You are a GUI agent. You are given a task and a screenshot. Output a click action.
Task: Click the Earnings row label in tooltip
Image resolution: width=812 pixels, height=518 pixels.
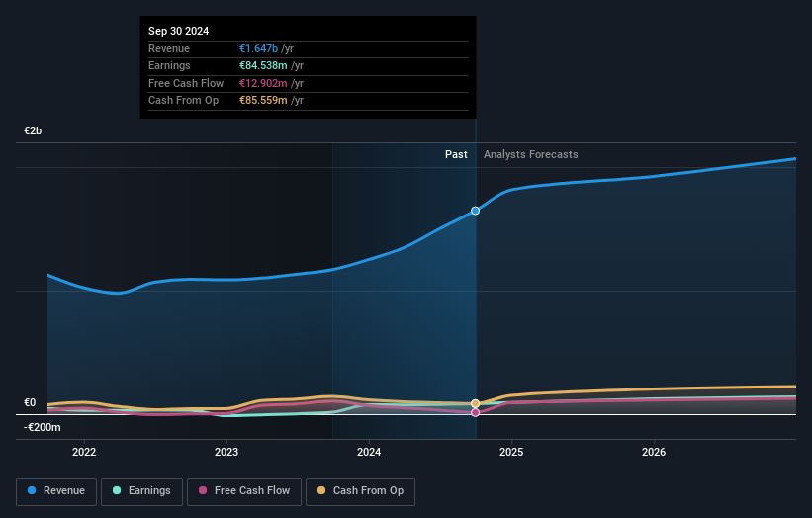coord(169,65)
